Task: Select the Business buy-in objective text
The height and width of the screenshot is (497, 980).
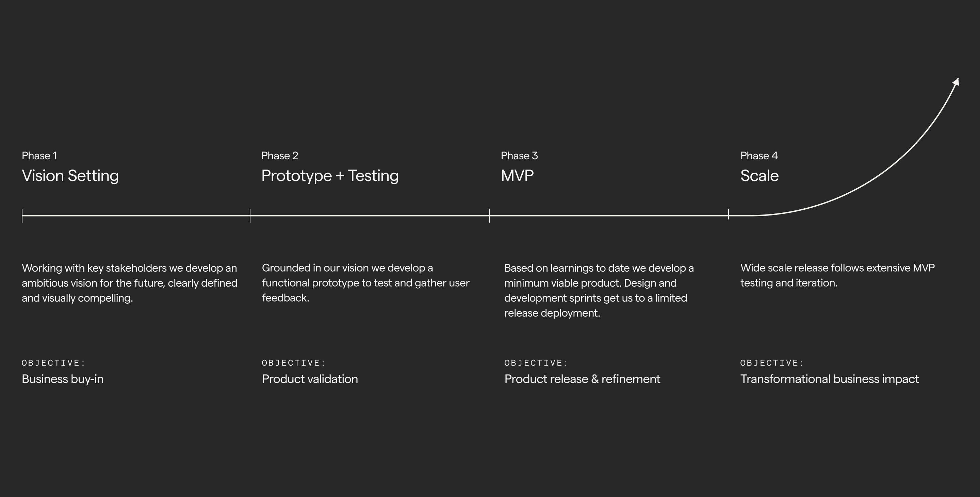Action: (x=63, y=380)
